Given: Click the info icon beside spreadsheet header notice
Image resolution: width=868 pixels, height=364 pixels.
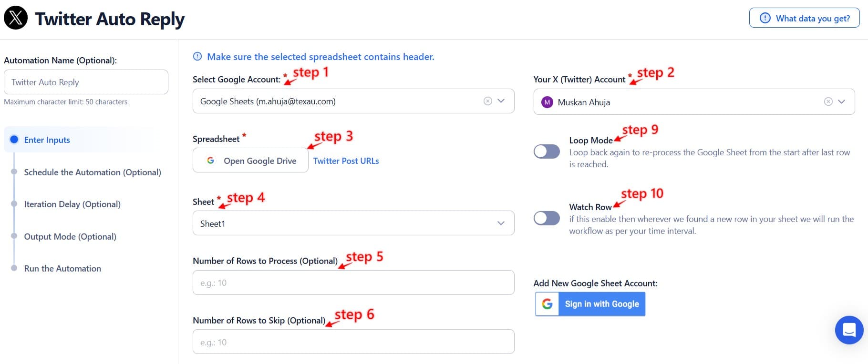Looking at the screenshot, I should pos(197,57).
